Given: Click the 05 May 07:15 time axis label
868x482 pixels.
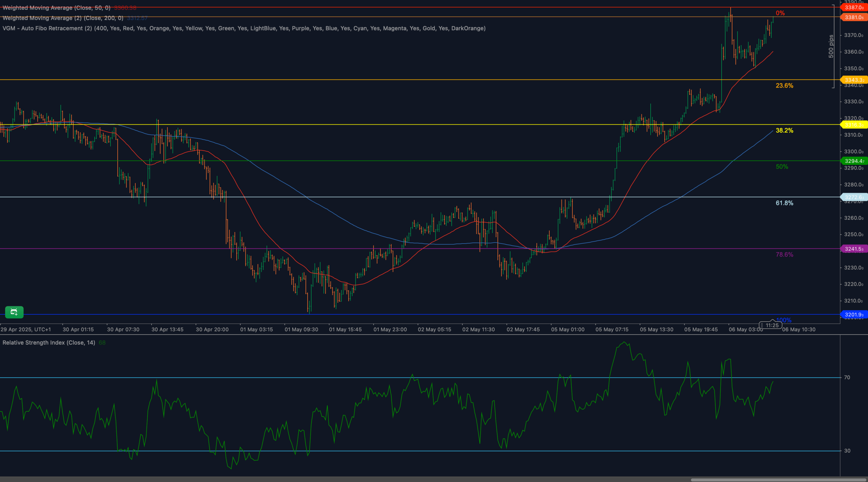Looking at the screenshot, I should [612, 329].
